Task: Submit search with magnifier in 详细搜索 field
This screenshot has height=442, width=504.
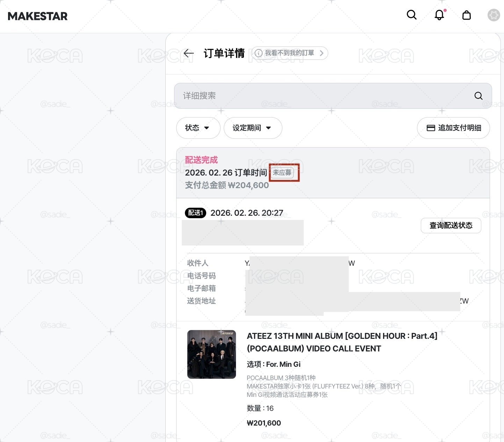Action: 478,96
